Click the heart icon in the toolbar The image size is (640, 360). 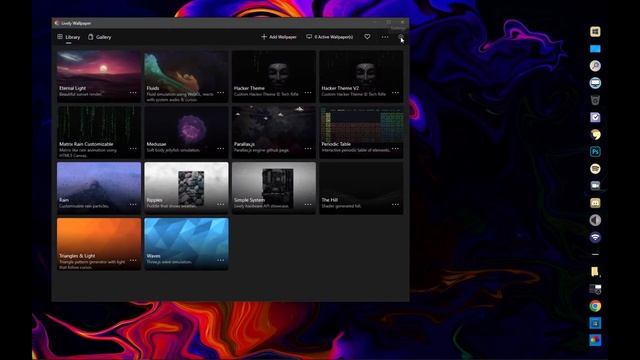click(x=367, y=37)
